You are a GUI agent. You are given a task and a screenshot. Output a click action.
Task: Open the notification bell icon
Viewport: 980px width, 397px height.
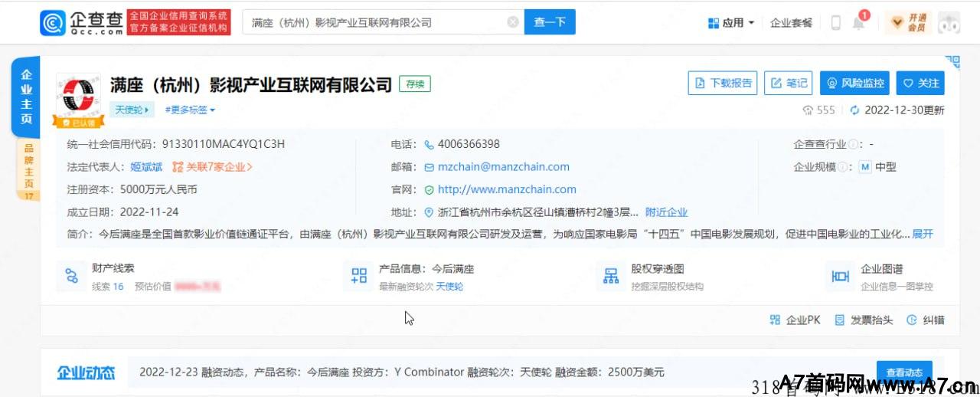tap(858, 23)
